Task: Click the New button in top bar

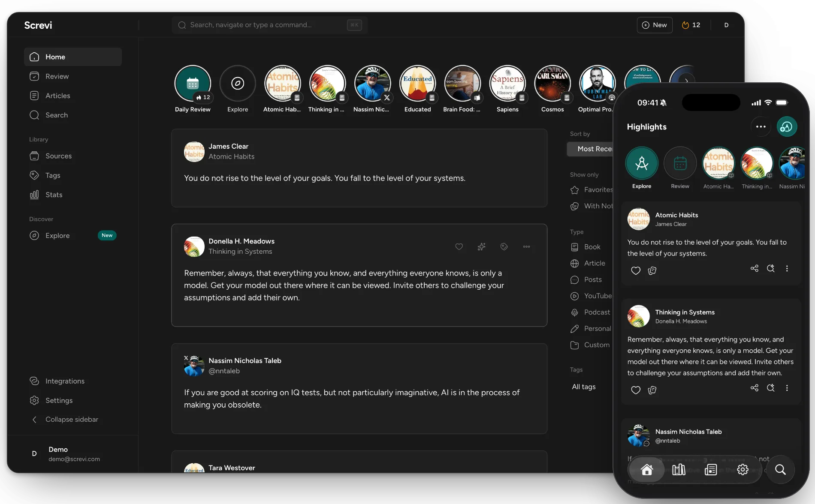Action: (655, 25)
